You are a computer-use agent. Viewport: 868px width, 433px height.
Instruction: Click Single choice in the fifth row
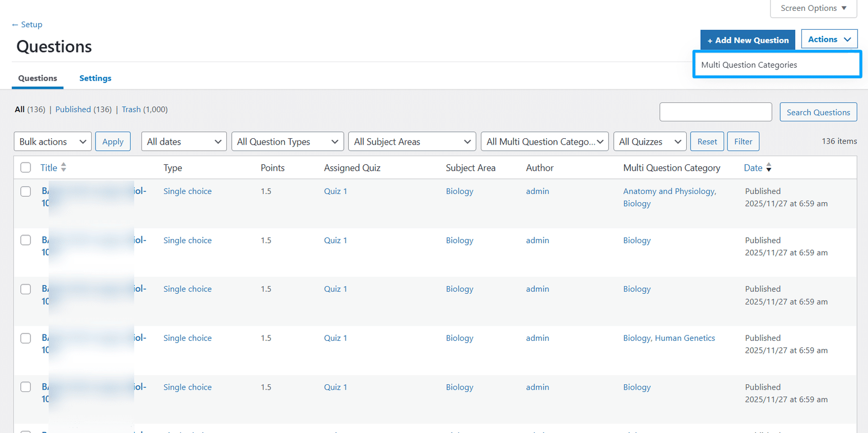187,387
